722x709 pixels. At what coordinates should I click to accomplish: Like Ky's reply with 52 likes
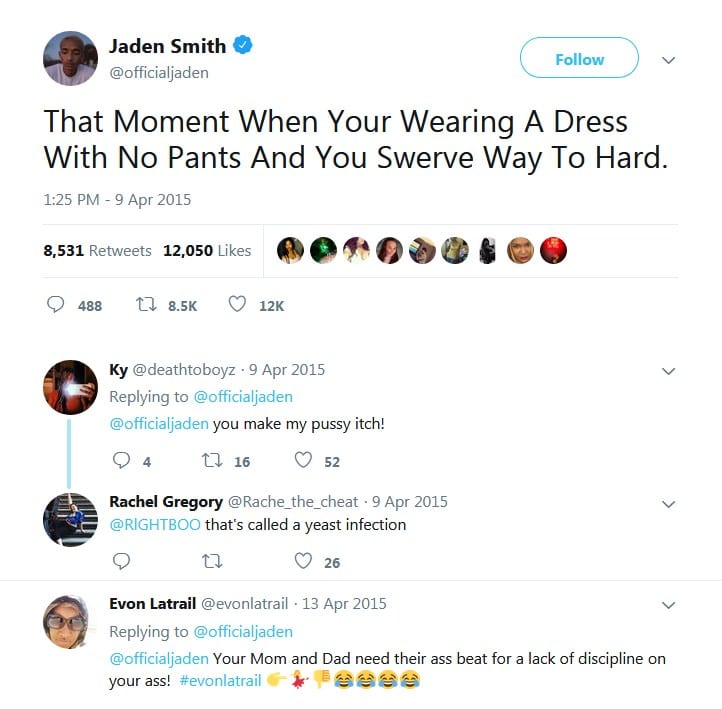point(303,459)
